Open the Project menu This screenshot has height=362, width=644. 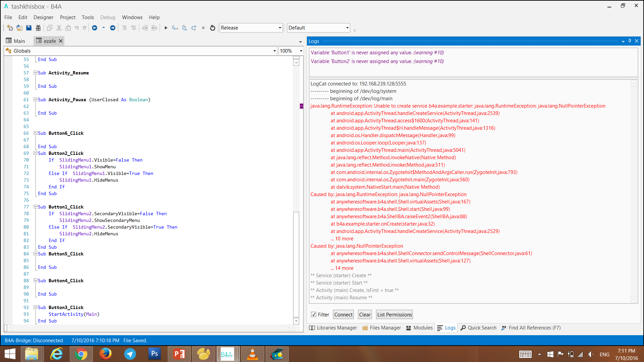click(67, 17)
